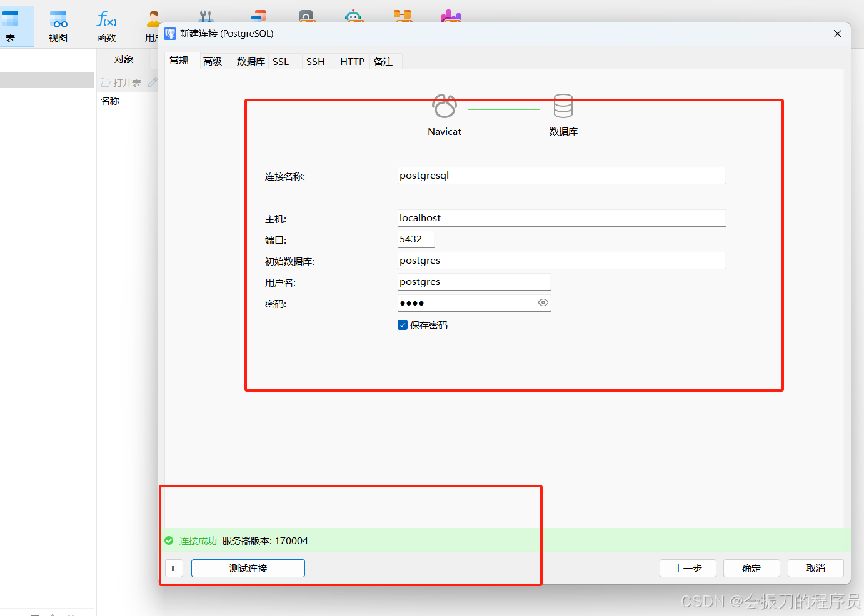The height and width of the screenshot is (616, 864).
Task: Click the orange model toolbar icon
Action: click(x=403, y=17)
